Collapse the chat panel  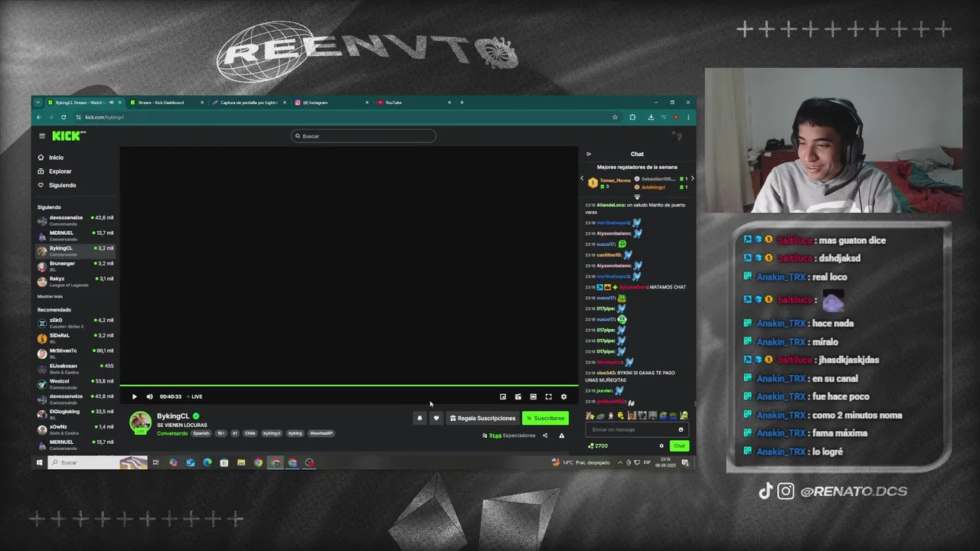[x=589, y=154]
